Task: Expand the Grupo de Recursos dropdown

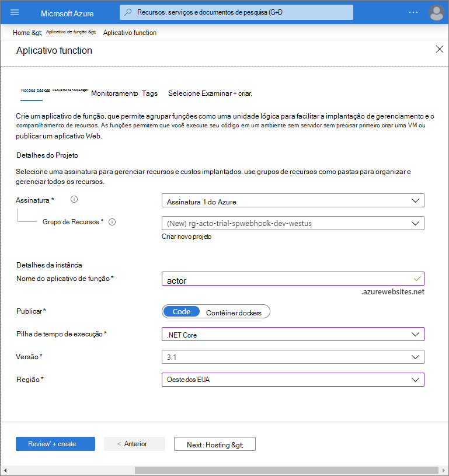Action: (293, 224)
